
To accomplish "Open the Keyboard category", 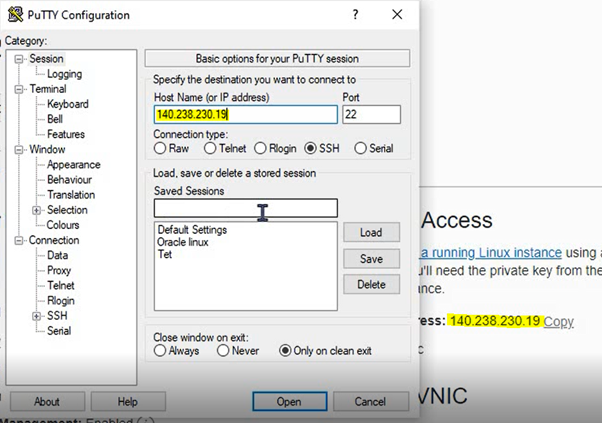I will click(x=68, y=104).
